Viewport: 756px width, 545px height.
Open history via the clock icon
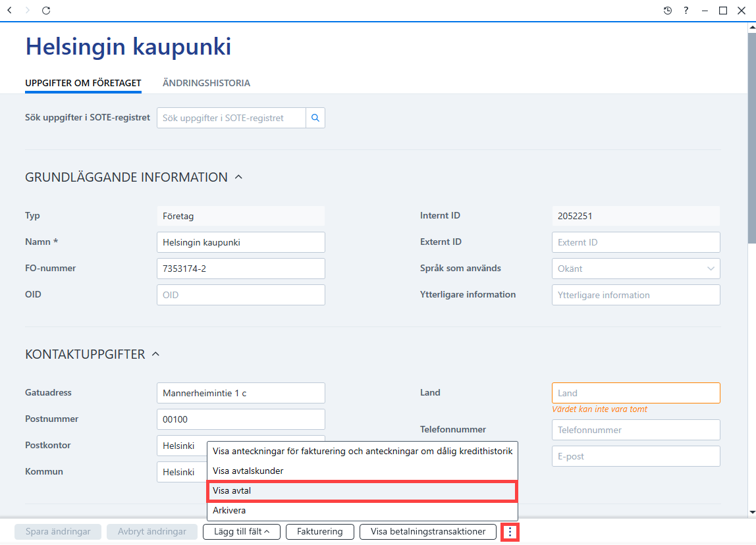pos(667,11)
